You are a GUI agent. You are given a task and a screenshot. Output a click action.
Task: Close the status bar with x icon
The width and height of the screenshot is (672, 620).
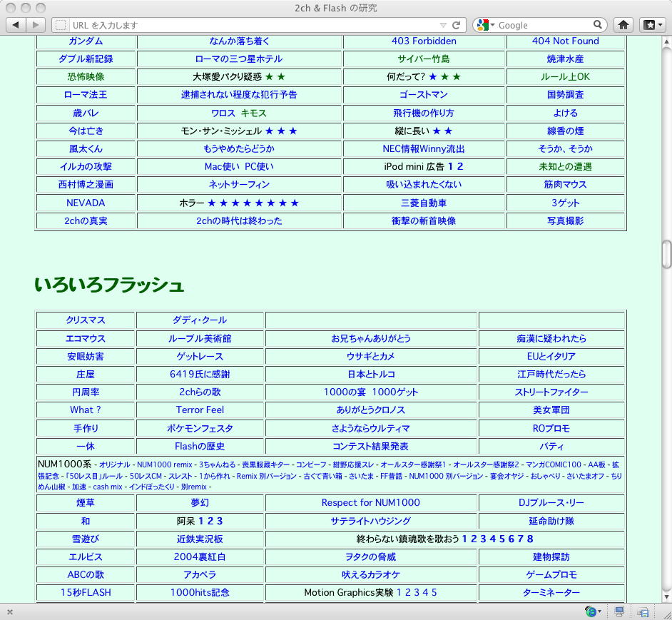(x=10, y=612)
